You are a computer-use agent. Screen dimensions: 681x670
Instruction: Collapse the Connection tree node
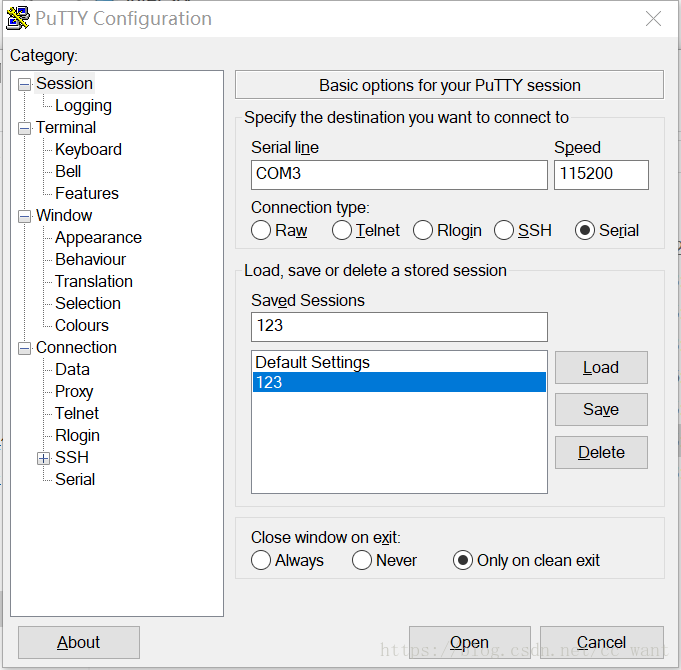[25, 348]
